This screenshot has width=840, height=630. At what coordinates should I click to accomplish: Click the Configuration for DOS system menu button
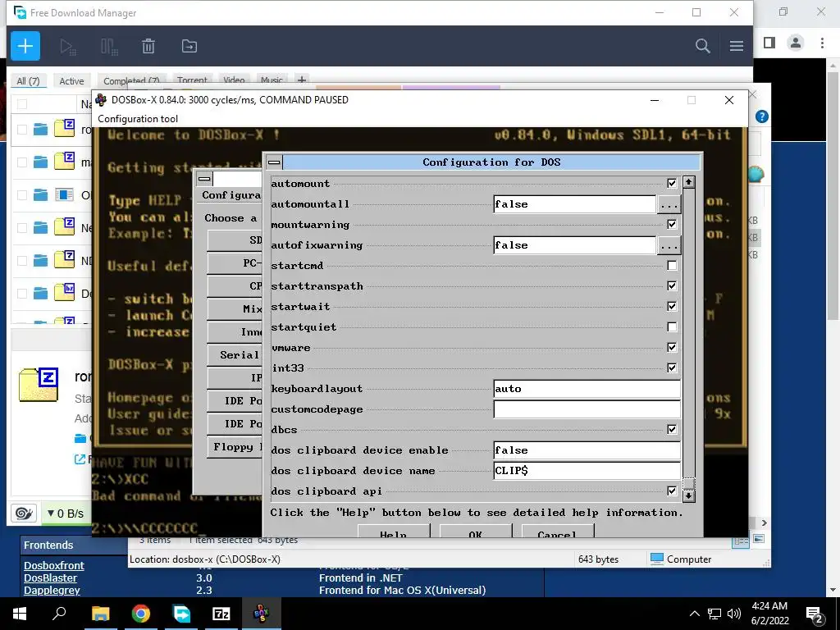[x=274, y=162]
